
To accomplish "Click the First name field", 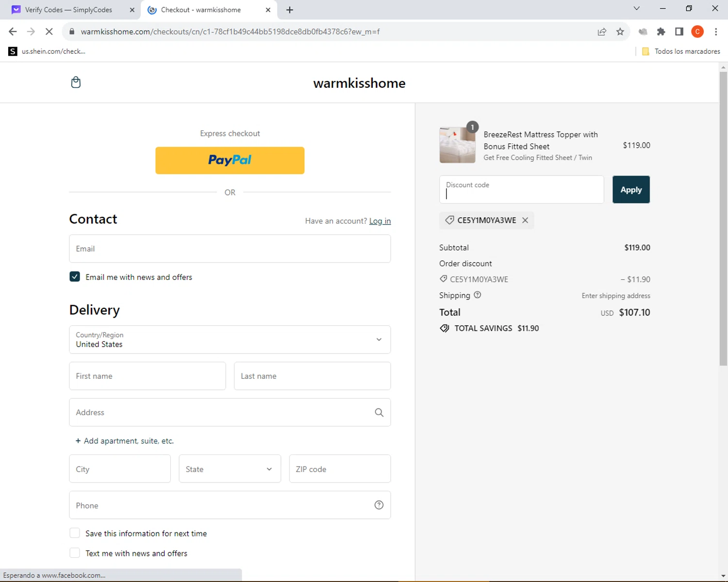I will coord(148,376).
